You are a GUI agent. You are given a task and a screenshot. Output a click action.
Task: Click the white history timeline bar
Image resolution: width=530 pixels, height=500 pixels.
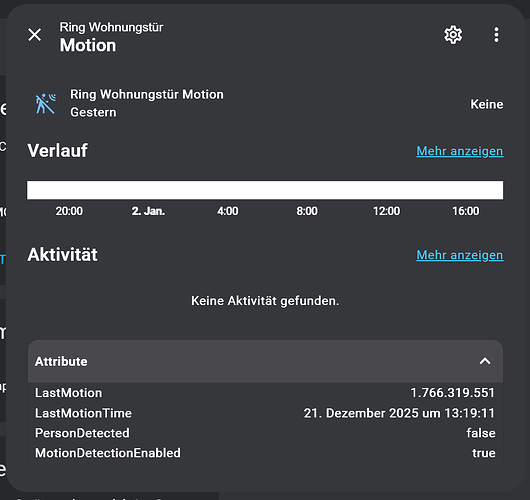tap(265, 190)
